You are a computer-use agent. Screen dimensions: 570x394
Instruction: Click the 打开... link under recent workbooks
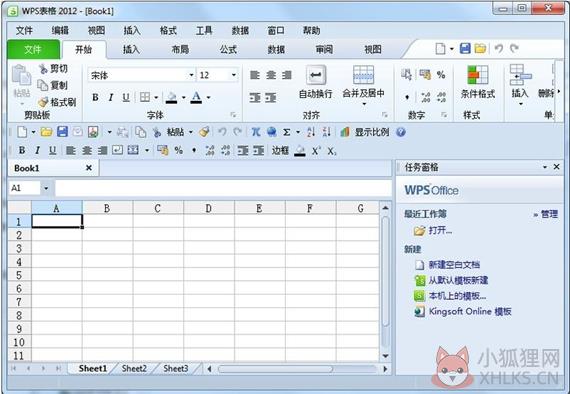click(x=440, y=230)
